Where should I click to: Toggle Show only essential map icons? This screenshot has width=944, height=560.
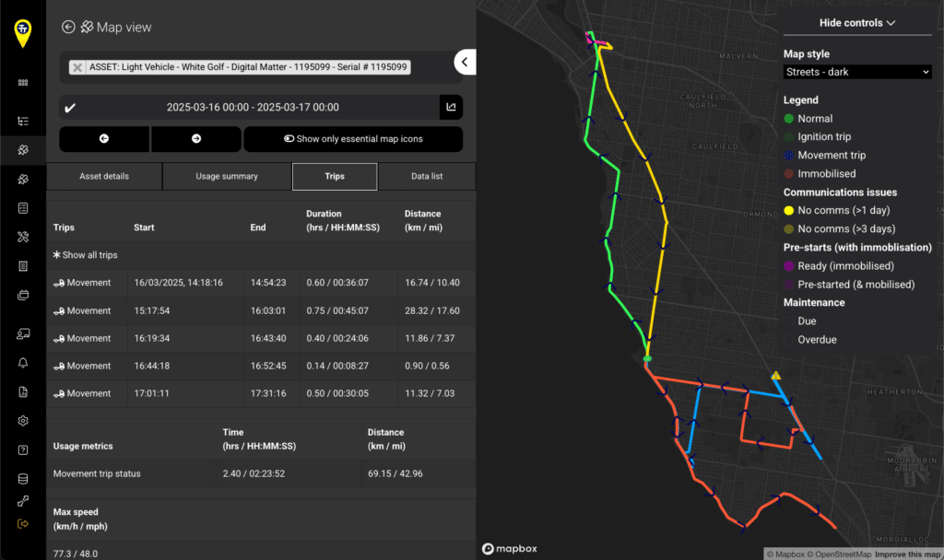click(353, 139)
